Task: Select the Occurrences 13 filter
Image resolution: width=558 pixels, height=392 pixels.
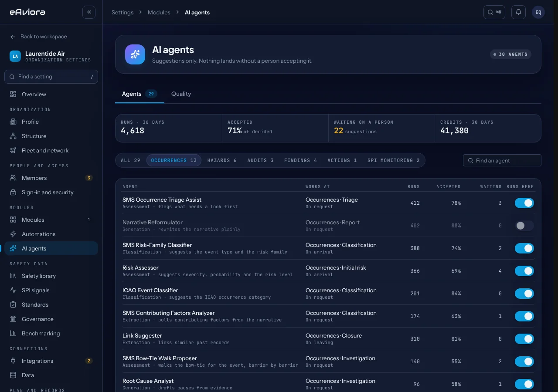Action: [174, 160]
